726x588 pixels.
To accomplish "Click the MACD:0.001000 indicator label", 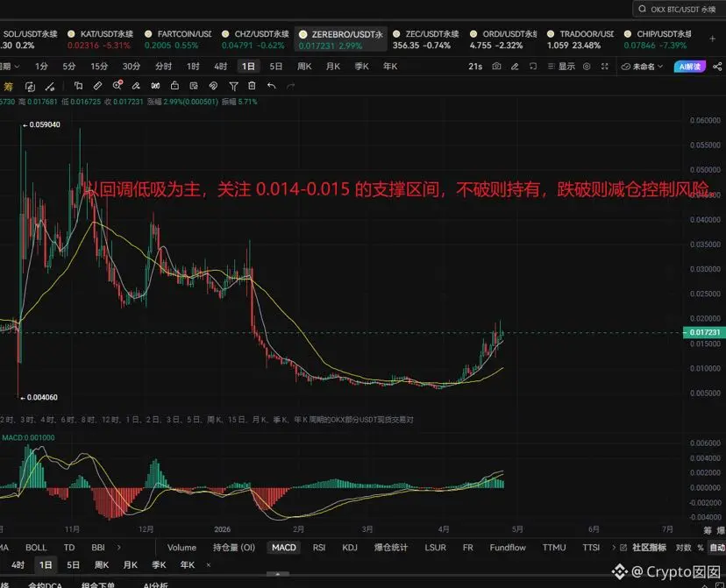I will (x=28, y=437).
